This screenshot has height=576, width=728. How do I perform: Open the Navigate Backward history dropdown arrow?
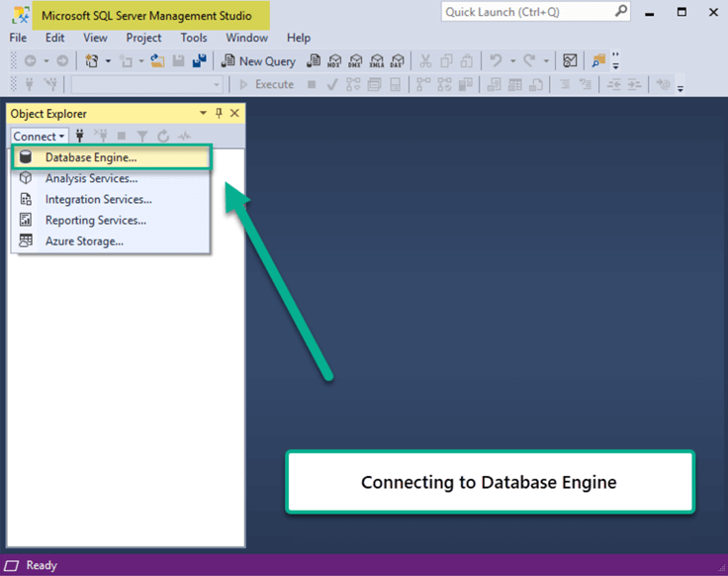click(45, 60)
